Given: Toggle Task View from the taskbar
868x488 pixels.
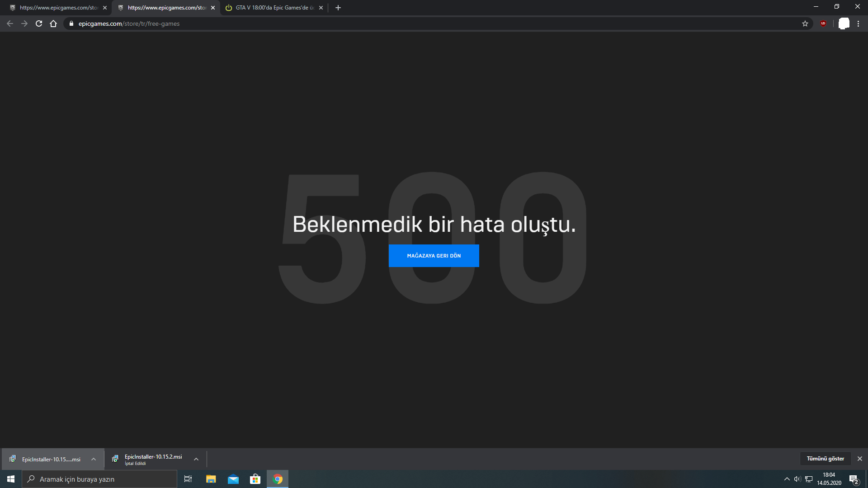Looking at the screenshot, I should pyautogui.click(x=188, y=479).
